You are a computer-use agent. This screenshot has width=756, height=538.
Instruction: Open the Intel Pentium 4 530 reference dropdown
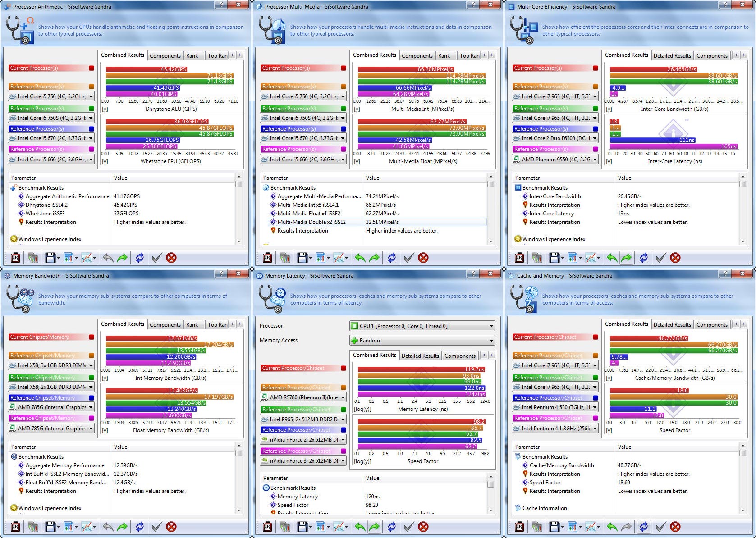point(555,407)
